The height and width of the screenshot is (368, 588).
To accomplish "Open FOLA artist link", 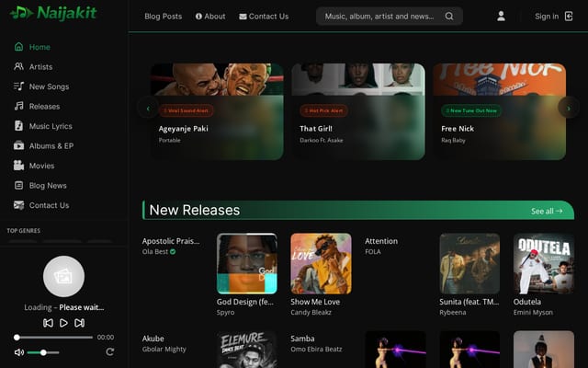I will (x=373, y=251).
